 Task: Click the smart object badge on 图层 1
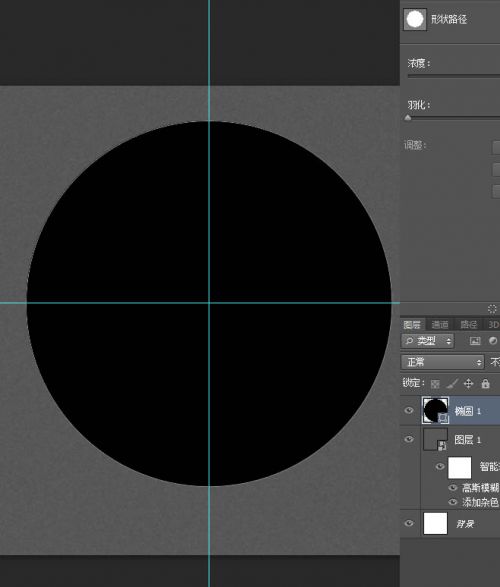pos(442,445)
